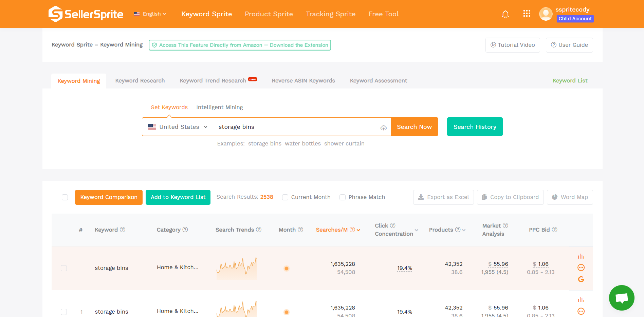Switch to Keyword Assessment tab
This screenshot has height=317, width=644.
(379, 81)
